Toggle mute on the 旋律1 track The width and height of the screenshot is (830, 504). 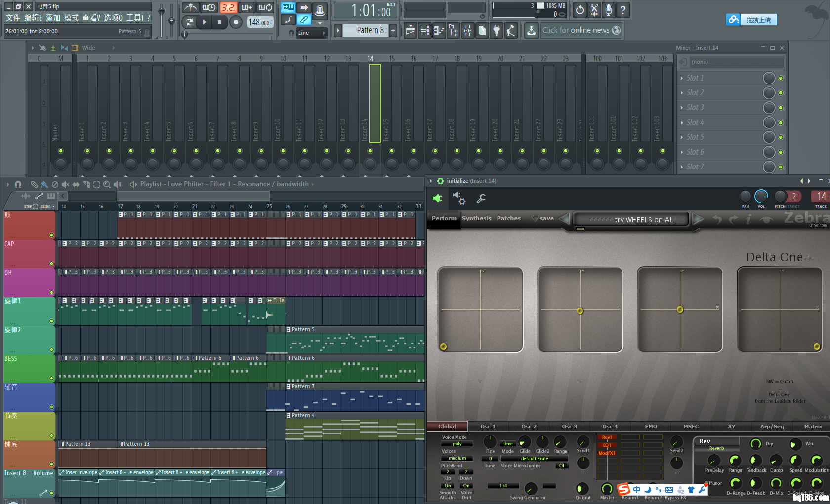(51, 321)
